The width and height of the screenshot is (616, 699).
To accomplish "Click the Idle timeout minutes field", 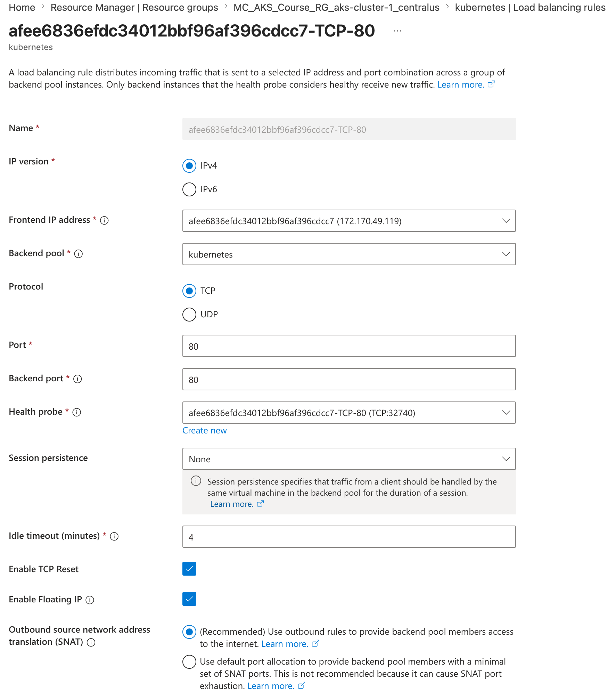I will [349, 537].
